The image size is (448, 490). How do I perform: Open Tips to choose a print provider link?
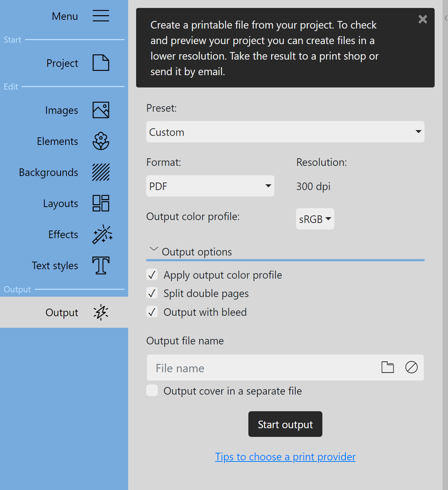tap(285, 457)
